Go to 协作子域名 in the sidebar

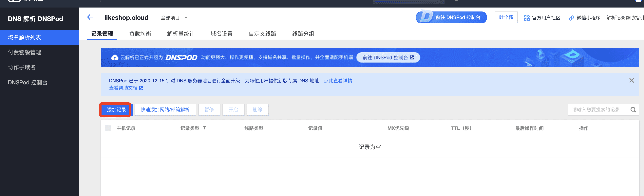tap(22, 67)
